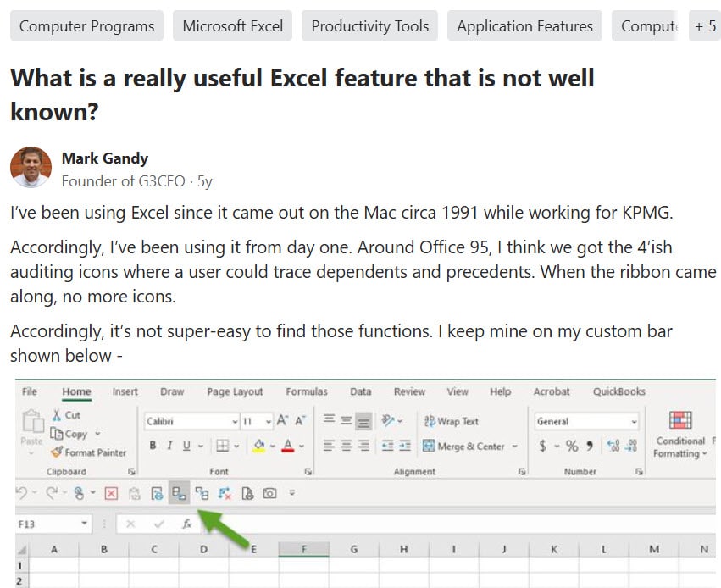Pick the red Font Color A
The image size is (721, 588).
pyautogui.click(x=288, y=446)
